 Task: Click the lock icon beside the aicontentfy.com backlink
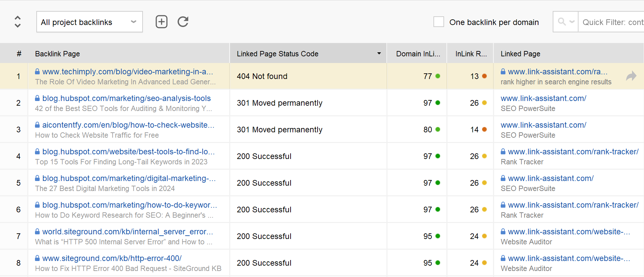pyautogui.click(x=37, y=125)
